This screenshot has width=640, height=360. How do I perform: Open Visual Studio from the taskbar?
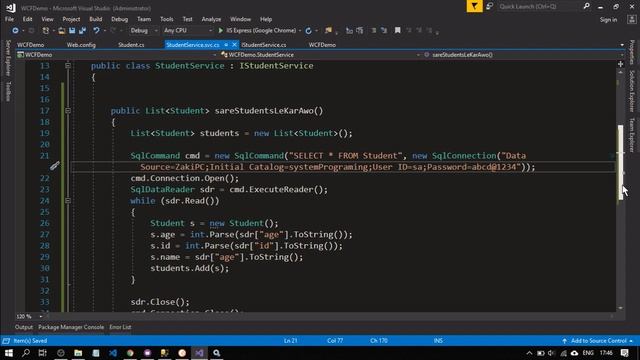tap(199, 353)
